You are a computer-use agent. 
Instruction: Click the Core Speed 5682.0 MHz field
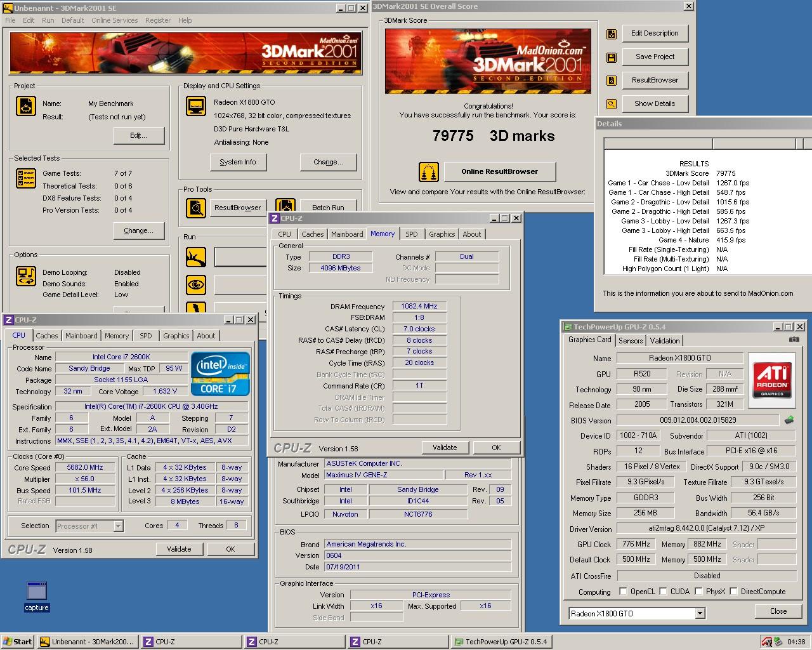point(84,468)
